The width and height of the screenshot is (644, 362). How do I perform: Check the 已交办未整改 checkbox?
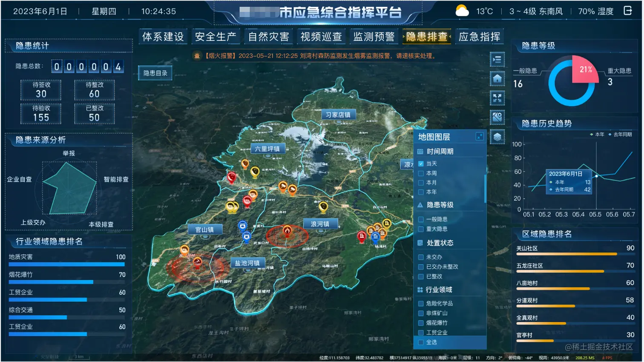point(421,267)
